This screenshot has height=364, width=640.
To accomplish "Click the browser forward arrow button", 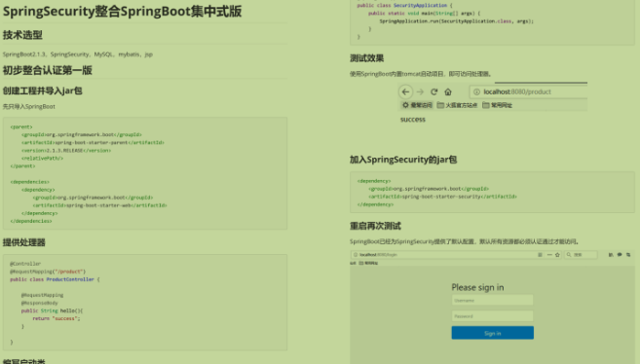I will coord(420,91).
